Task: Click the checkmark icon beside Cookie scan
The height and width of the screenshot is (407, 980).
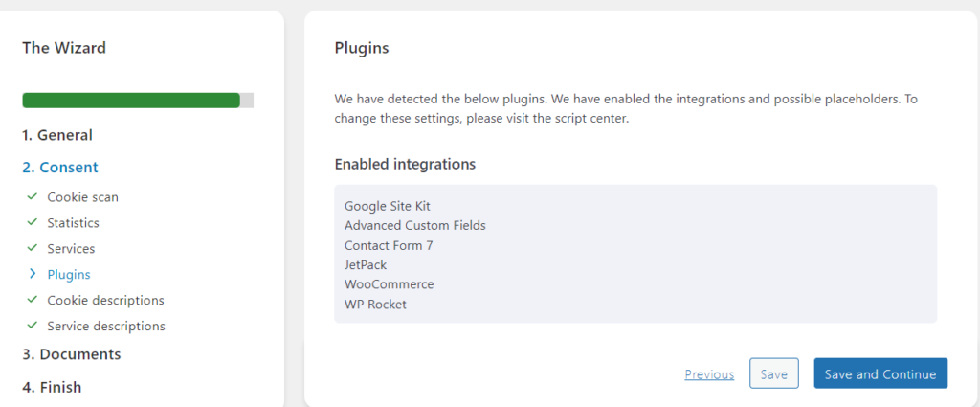Action: click(x=33, y=197)
